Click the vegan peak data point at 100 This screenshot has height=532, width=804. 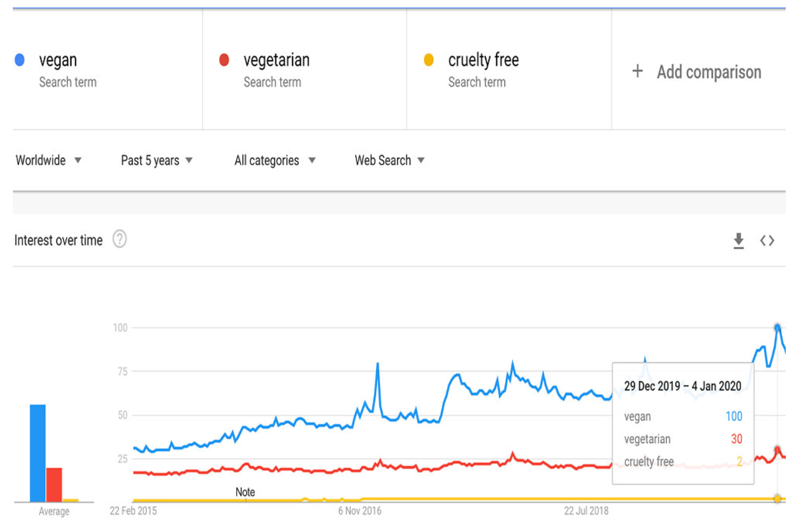[777, 327]
